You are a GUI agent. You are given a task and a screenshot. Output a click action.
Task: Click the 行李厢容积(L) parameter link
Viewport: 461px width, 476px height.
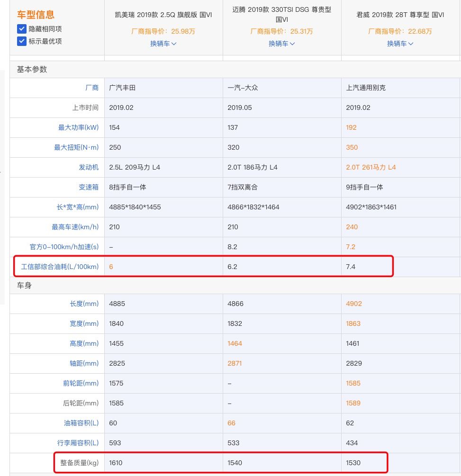(x=78, y=443)
